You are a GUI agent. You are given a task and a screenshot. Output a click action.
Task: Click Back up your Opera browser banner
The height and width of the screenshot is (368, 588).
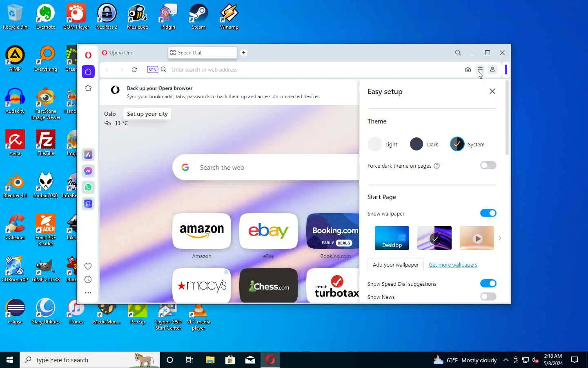[x=229, y=92]
